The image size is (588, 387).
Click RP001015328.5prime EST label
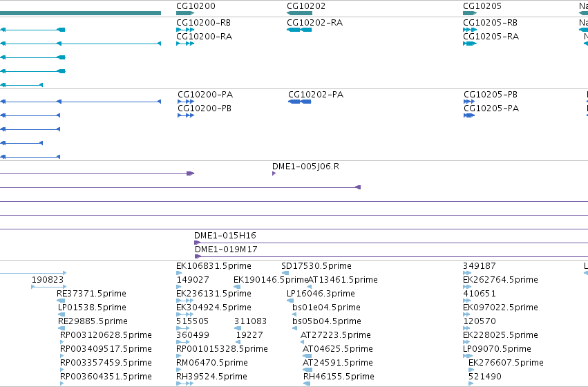[x=222, y=349]
